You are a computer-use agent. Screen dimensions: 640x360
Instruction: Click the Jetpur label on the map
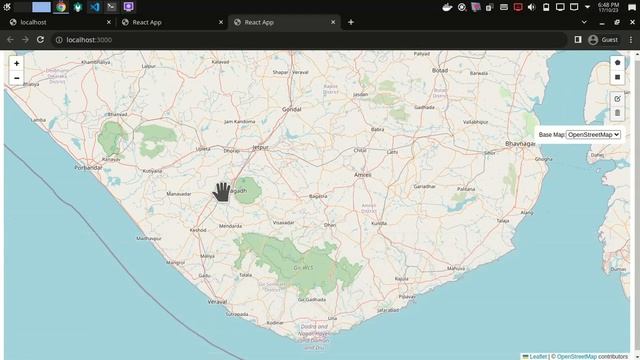coord(260,147)
